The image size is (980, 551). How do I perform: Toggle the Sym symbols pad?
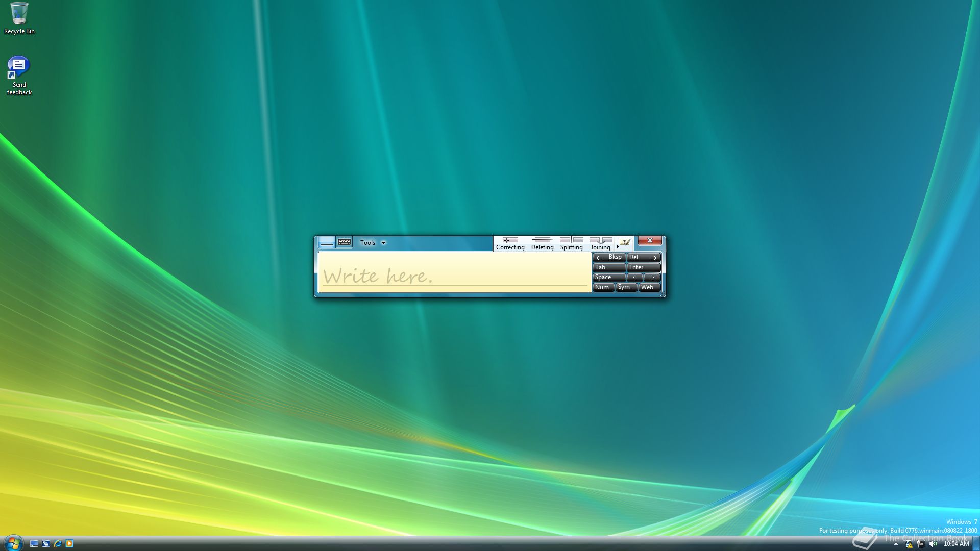pos(626,287)
